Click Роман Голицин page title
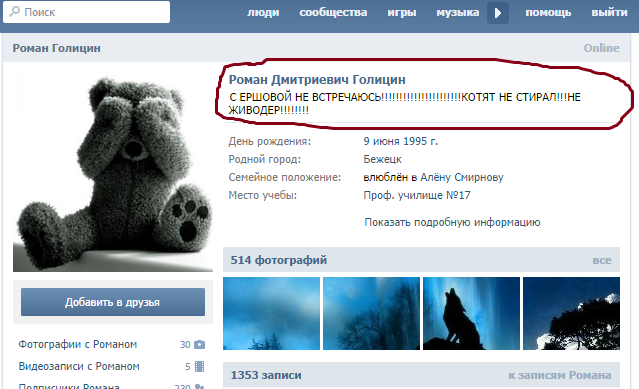This screenshot has width=639, height=389. point(56,48)
